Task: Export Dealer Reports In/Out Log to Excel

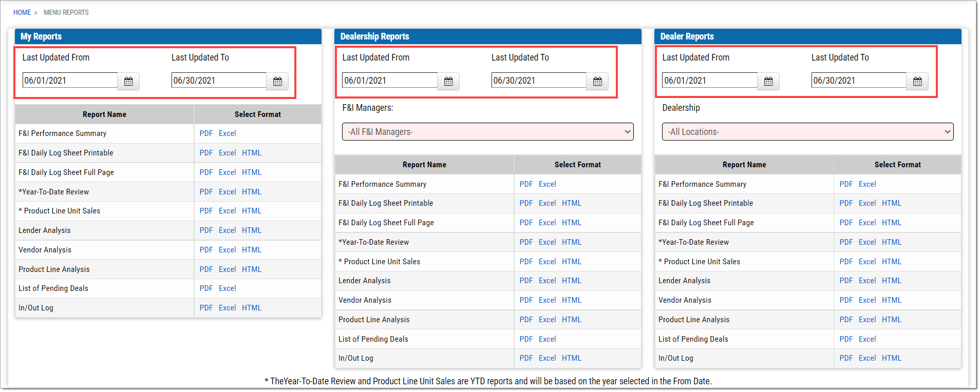Action: click(x=868, y=358)
